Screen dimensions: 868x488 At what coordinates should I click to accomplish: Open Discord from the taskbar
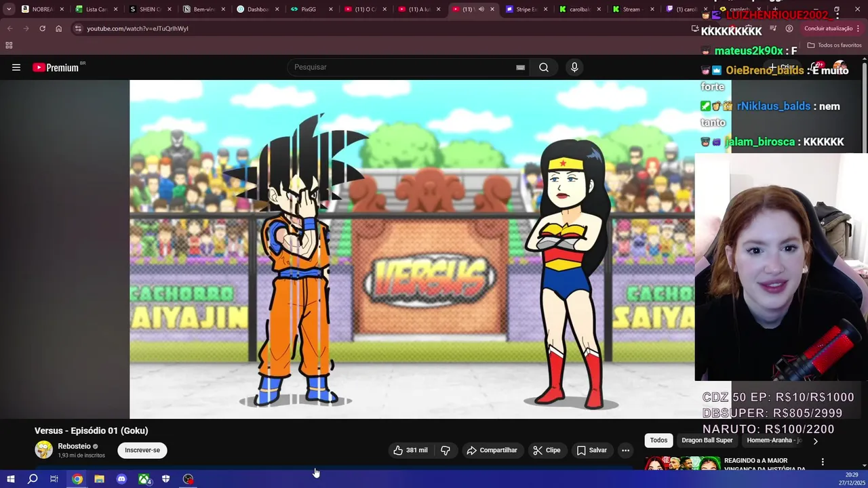[121, 479]
